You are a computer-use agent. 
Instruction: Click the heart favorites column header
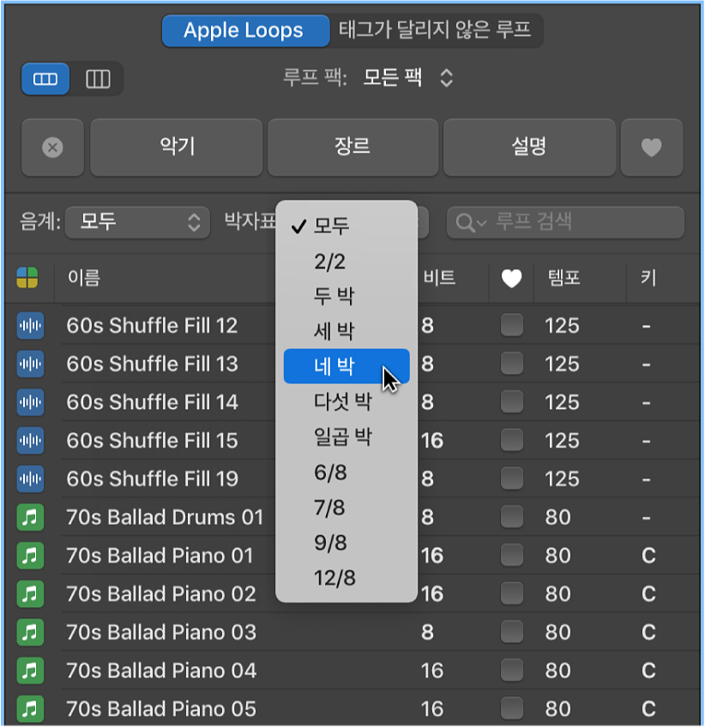512,278
